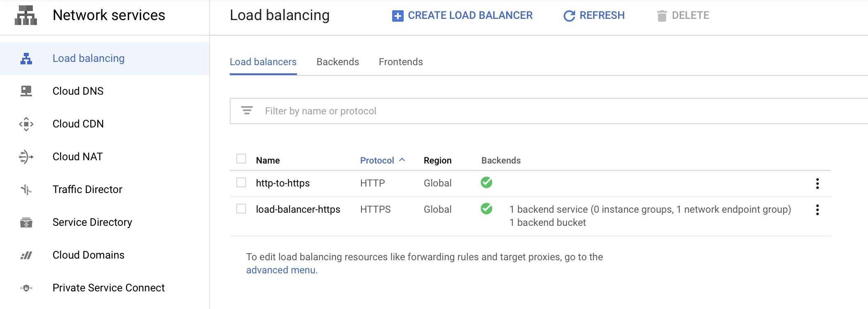Click green healthy status icon for http-to-https

[x=487, y=182]
